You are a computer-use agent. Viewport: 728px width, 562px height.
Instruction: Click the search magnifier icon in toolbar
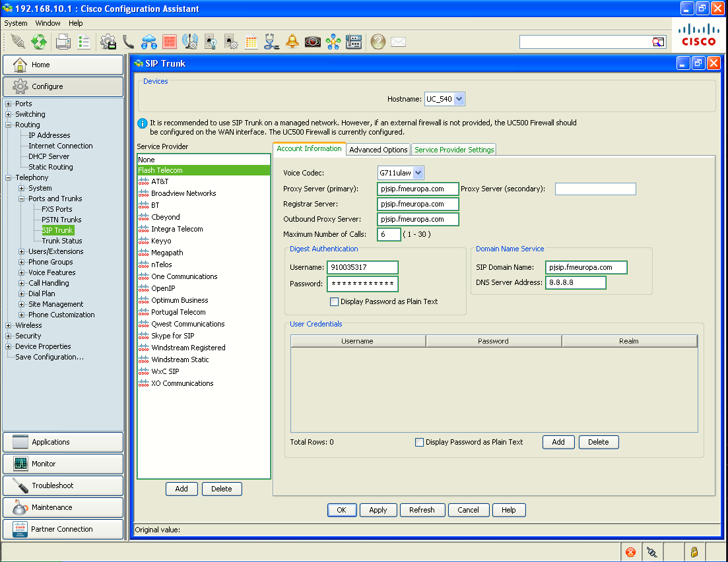(658, 42)
